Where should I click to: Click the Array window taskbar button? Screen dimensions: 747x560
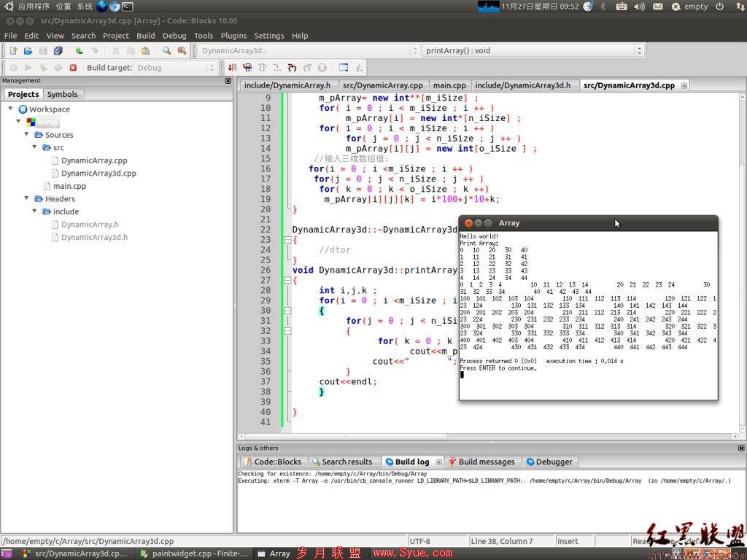pos(274,554)
